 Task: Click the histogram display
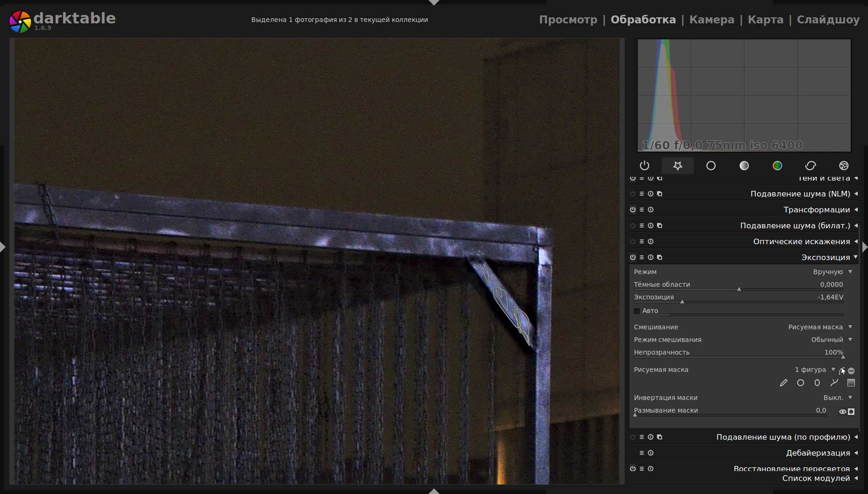(744, 95)
